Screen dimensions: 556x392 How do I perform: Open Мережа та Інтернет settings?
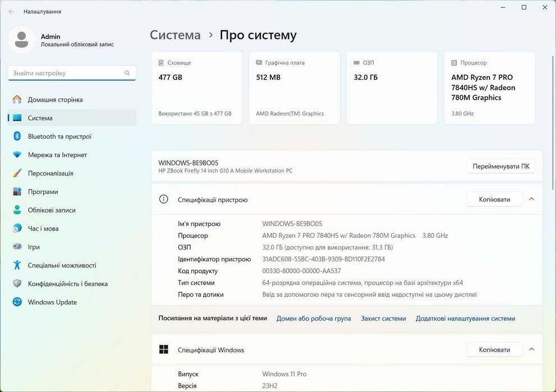click(x=72, y=155)
